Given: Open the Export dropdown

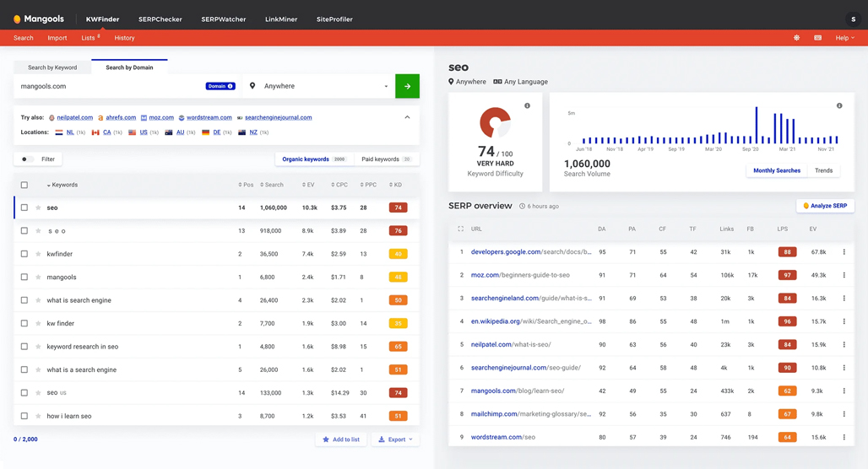Looking at the screenshot, I should click(x=395, y=439).
